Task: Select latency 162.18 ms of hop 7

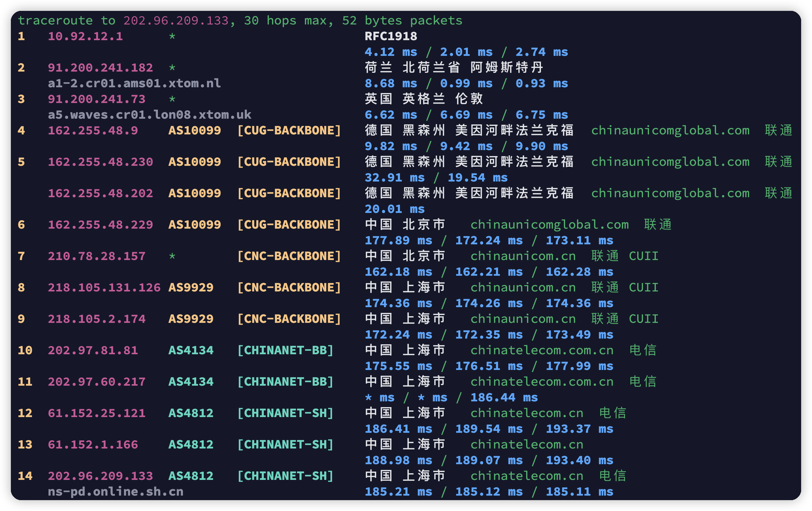Action: 398,272
